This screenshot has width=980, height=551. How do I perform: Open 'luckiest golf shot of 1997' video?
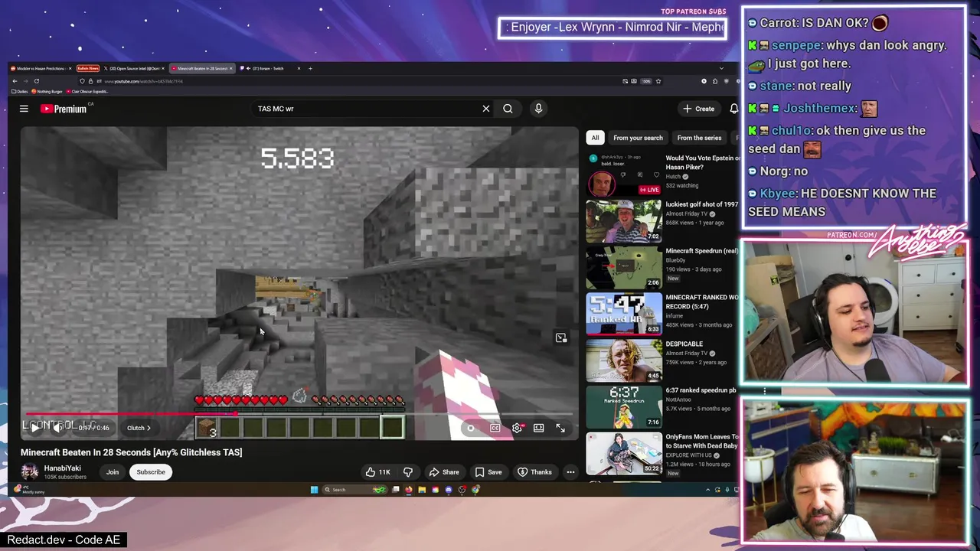623,221
